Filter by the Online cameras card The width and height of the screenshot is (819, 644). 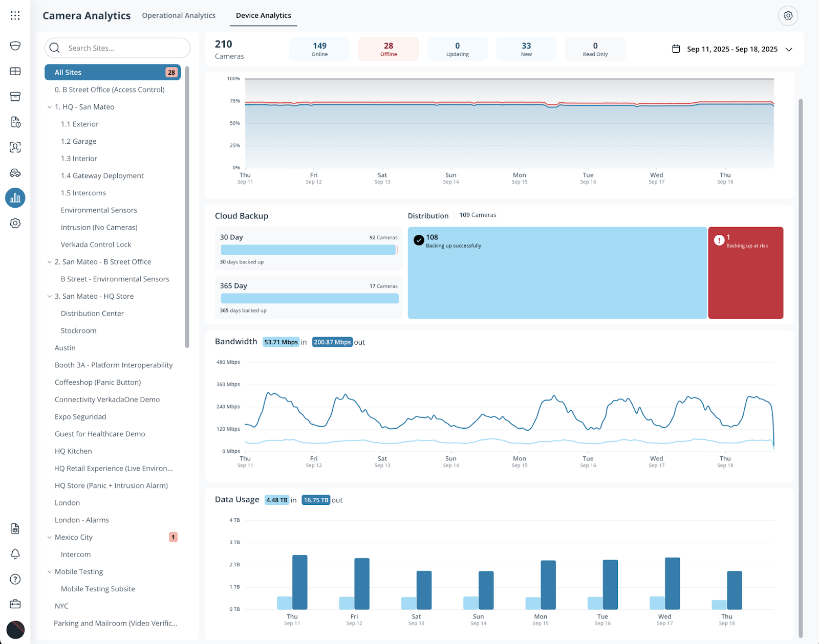[x=319, y=49]
